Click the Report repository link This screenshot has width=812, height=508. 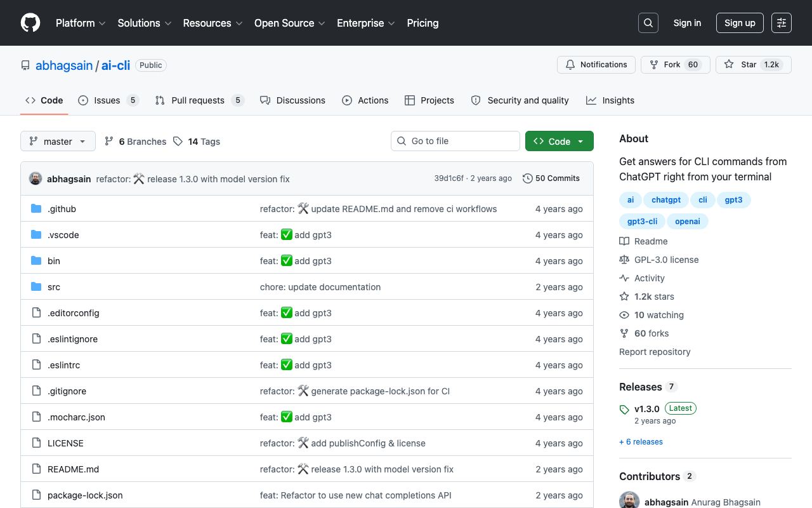point(655,352)
